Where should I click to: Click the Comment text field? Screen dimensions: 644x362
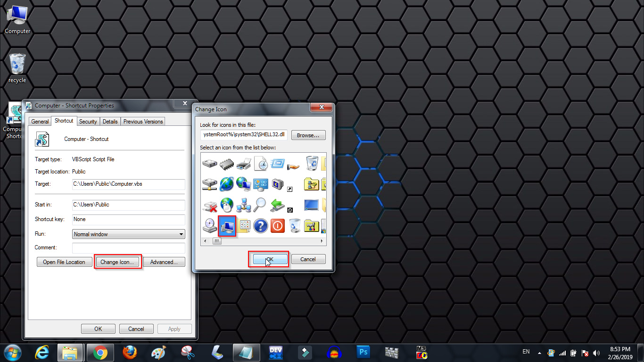point(128,248)
